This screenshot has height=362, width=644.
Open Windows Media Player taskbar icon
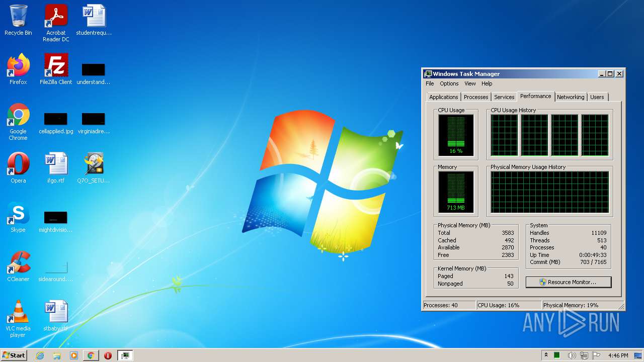(x=74, y=355)
